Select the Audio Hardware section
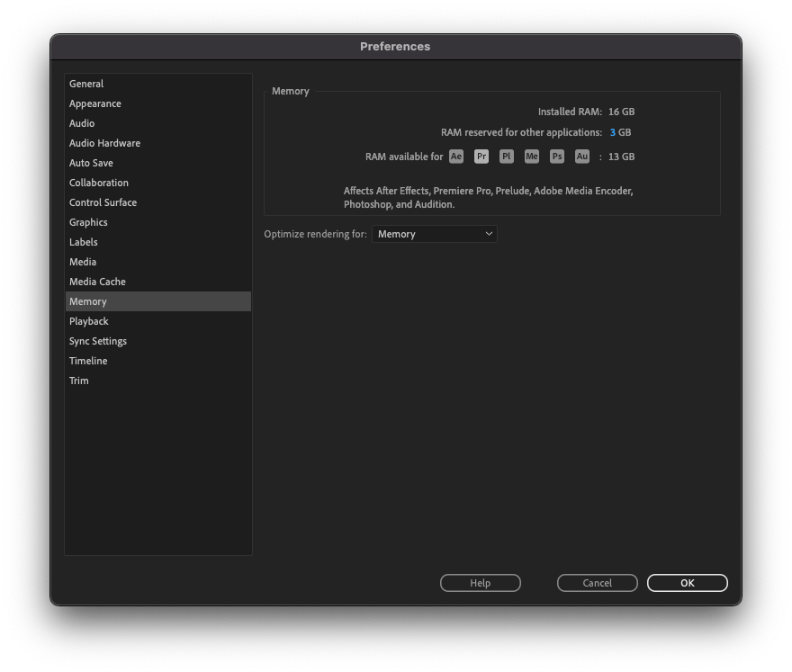792x672 pixels. (104, 143)
